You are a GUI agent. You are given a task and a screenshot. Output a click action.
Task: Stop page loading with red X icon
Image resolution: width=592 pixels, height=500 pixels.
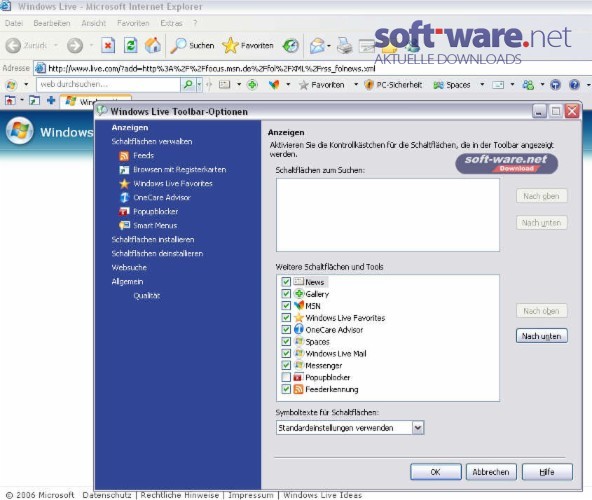pos(108,46)
